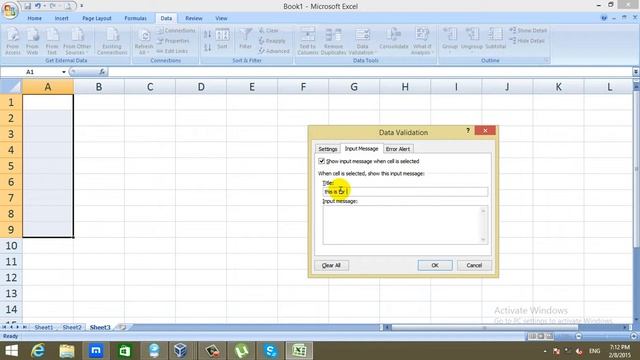Click Clear filter option
The image size is (640, 360).
click(x=269, y=31)
